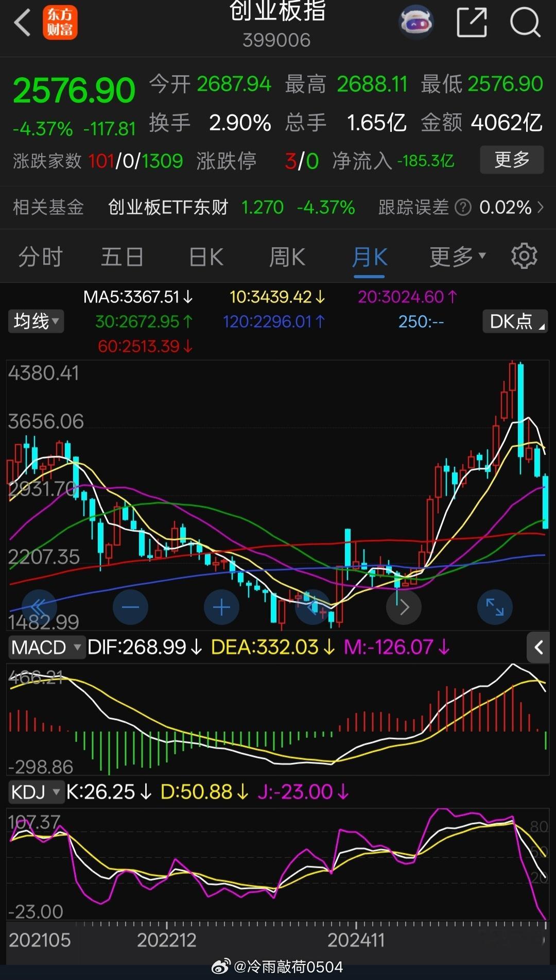The image size is (556, 980).
Task: Open the robot assistant avatar
Action: (416, 23)
